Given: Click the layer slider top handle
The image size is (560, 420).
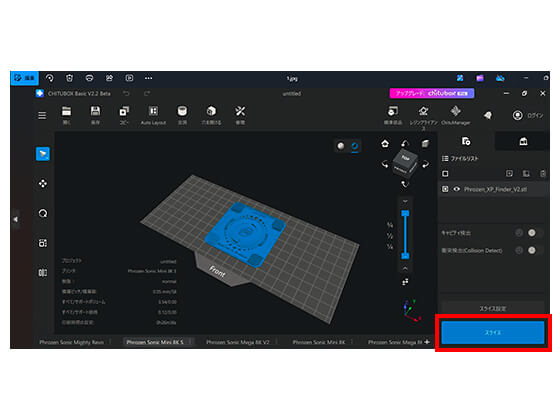Looking at the screenshot, I should (x=405, y=214).
